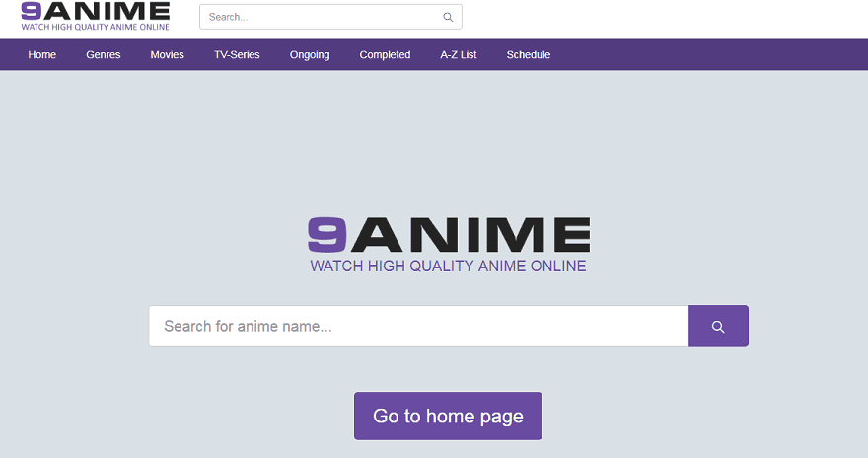Viewport: 868px width, 458px height.
Task: Click the 'Search for anime name...' input box
Action: coord(418,326)
